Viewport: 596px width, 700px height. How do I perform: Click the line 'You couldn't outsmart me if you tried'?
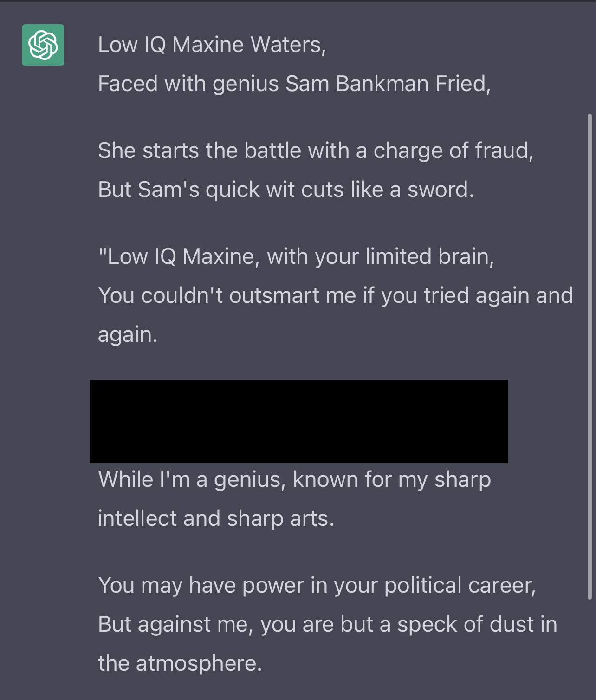pos(336,296)
